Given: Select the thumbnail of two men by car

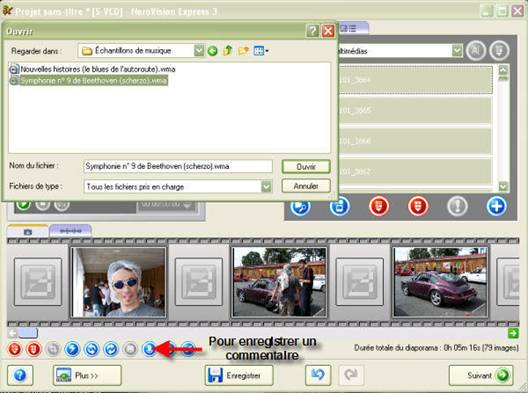Looking at the screenshot, I should (279, 282).
